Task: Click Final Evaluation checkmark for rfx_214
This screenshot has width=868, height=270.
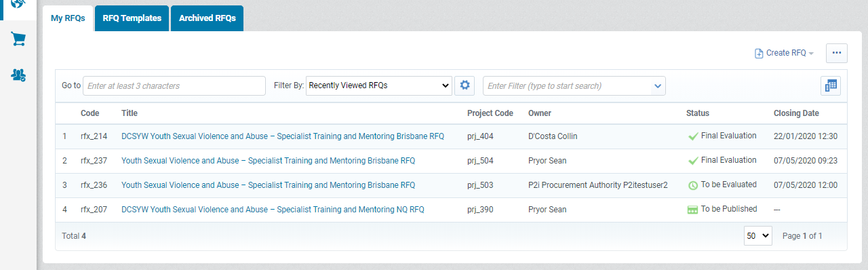Action: coord(693,136)
